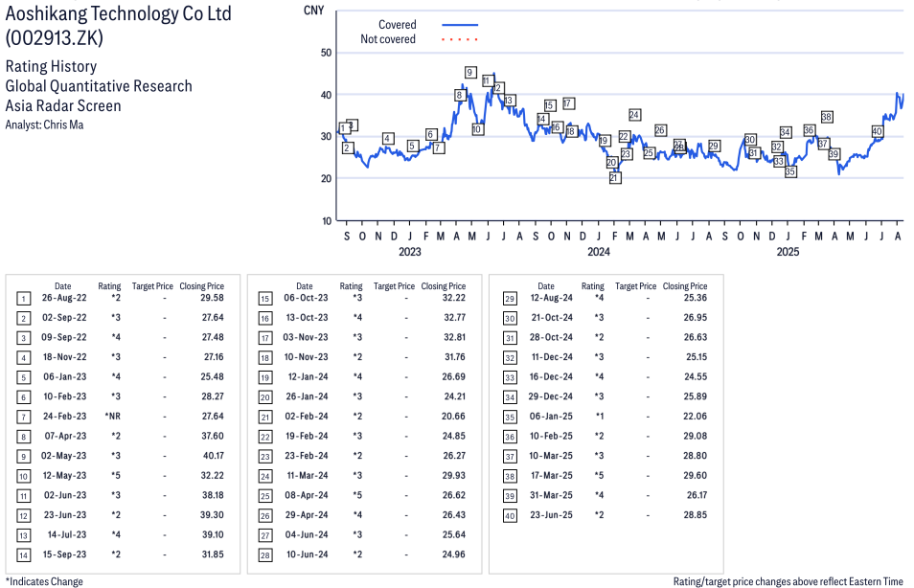Image resolution: width=914 pixels, height=588 pixels.
Task: Select the 23-Jun-25 date cell
Action: [552, 515]
